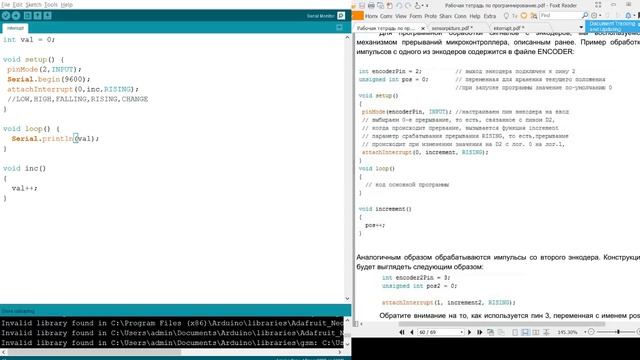640x360 pixels.
Task: Click the Foxit redo arrow
Action: pos(408,6)
